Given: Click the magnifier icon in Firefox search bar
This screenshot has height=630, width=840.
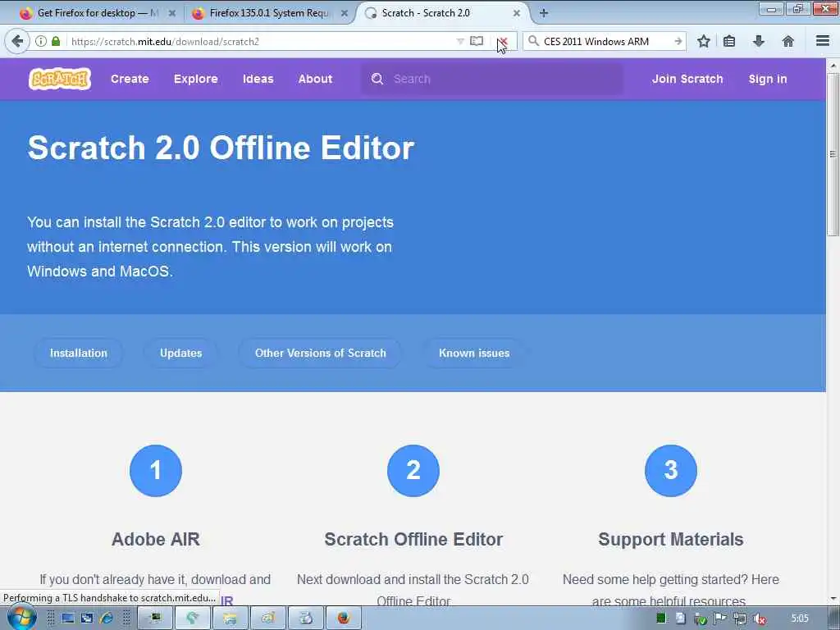Looking at the screenshot, I should (533, 41).
